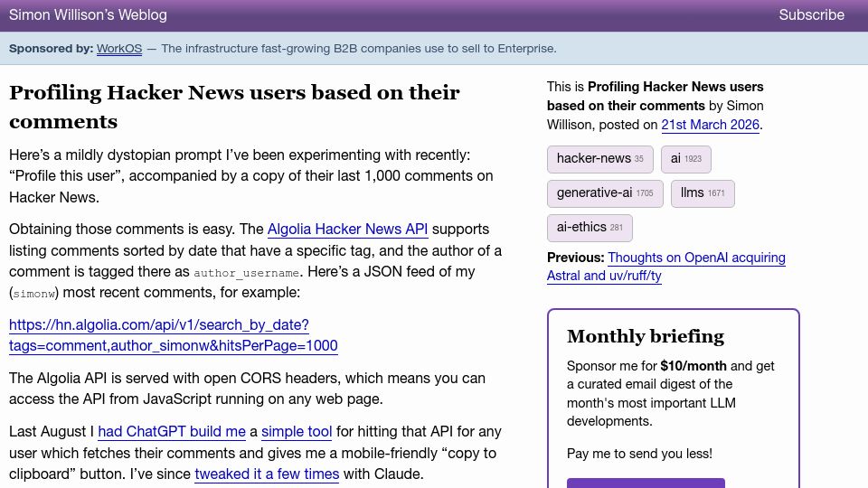Select the ai-ethics tag
The image size is (868, 488).
(x=590, y=228)
